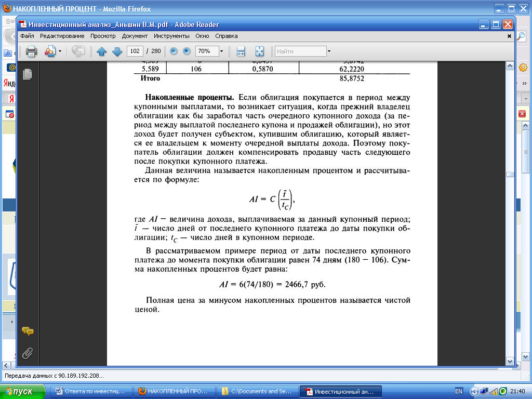Open the Окно menu
Screen dimensions: 532x399
pyautogui.click(x=202, y=36)
